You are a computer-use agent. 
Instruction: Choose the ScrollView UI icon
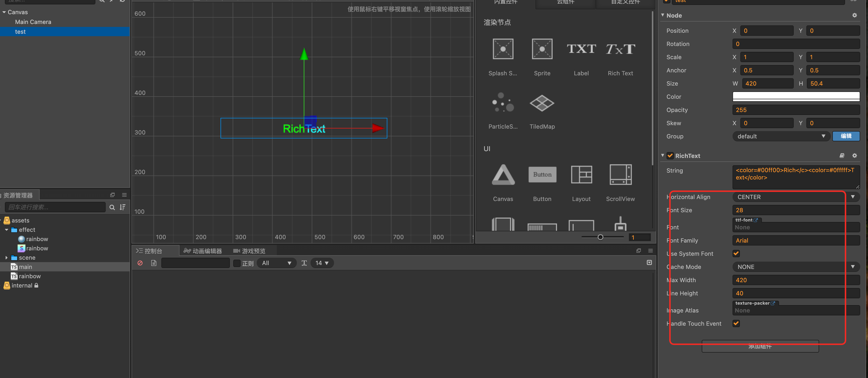click(x=620, y=175)
